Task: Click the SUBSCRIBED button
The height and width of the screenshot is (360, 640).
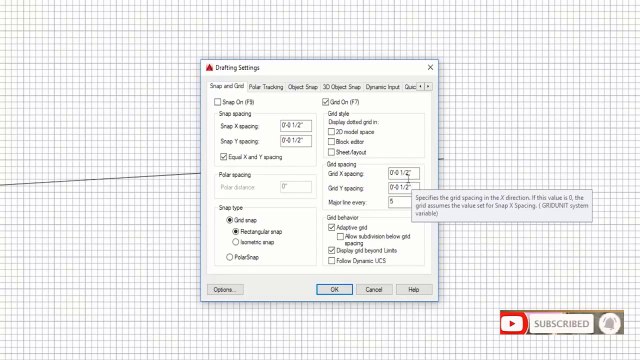Action: coord(562,324)
